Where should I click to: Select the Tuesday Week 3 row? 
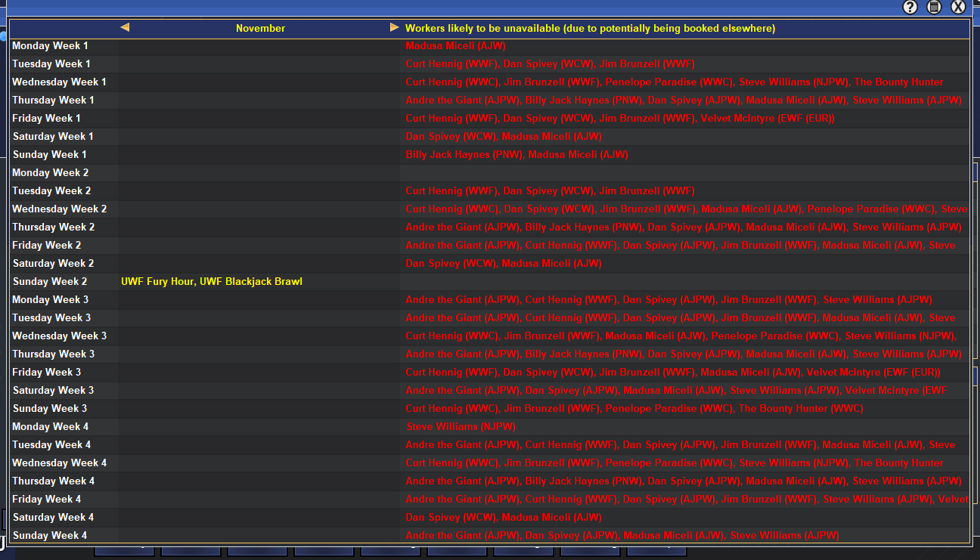click(x=489, y=318)
